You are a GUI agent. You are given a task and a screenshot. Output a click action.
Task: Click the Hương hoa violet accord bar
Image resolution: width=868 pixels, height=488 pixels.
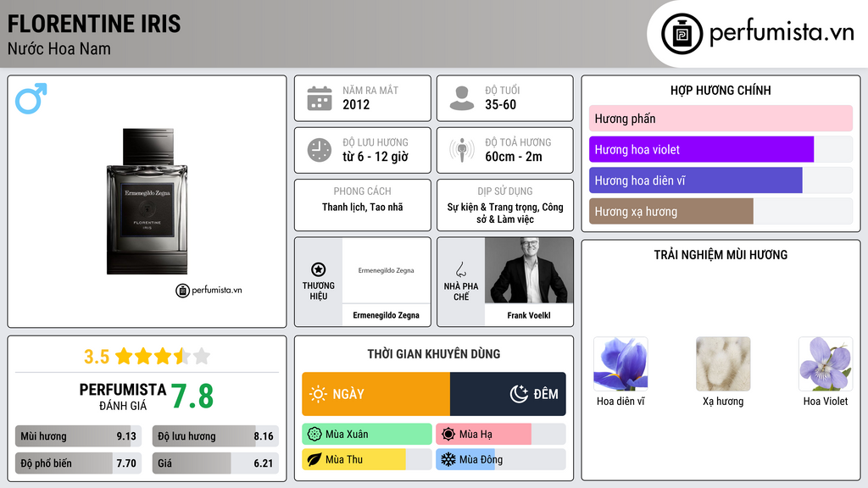point(721,149)
